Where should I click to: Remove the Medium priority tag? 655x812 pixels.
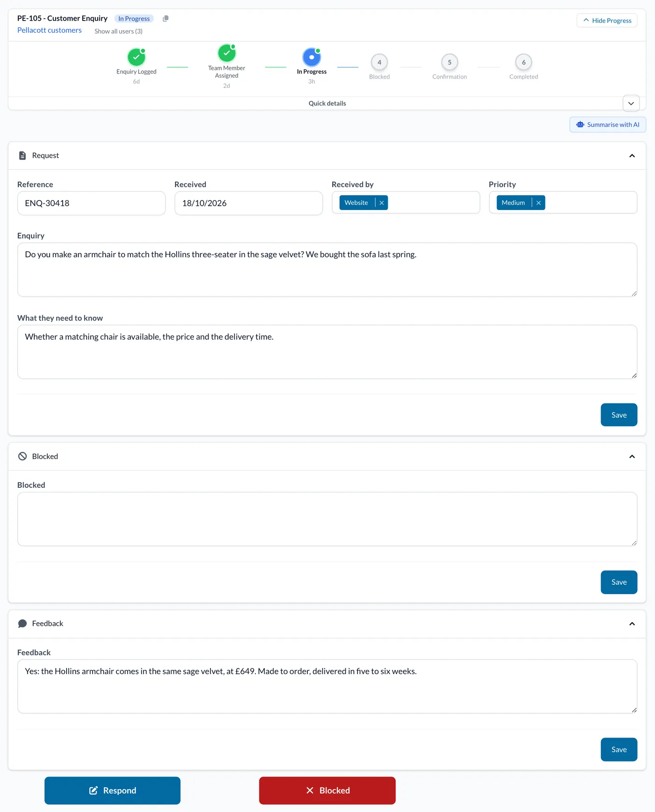pos(539,203)
